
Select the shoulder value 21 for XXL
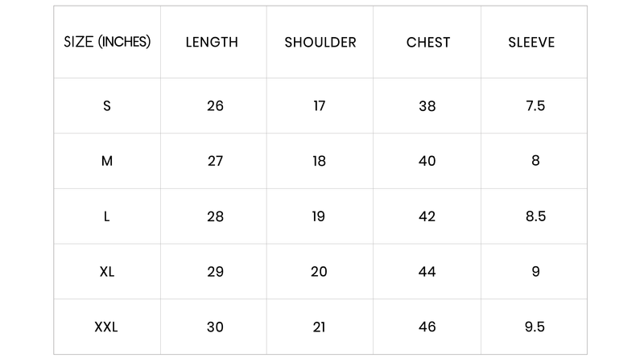pyautogui.click(x=320, y=327)
